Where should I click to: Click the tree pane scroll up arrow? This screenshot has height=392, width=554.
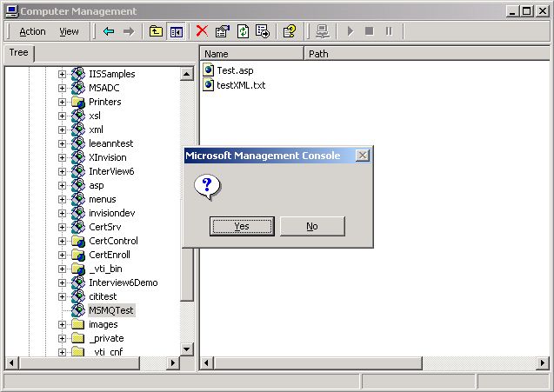186,74
